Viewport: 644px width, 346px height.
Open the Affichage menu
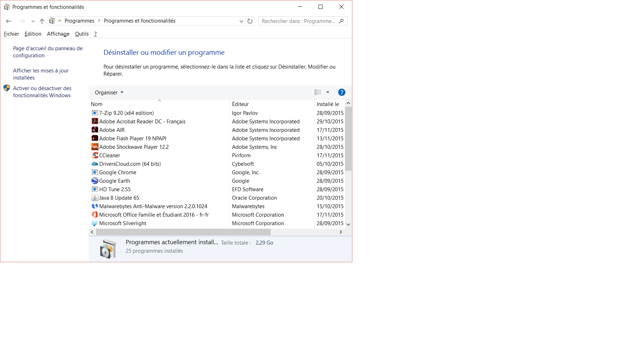click(58, 34)
